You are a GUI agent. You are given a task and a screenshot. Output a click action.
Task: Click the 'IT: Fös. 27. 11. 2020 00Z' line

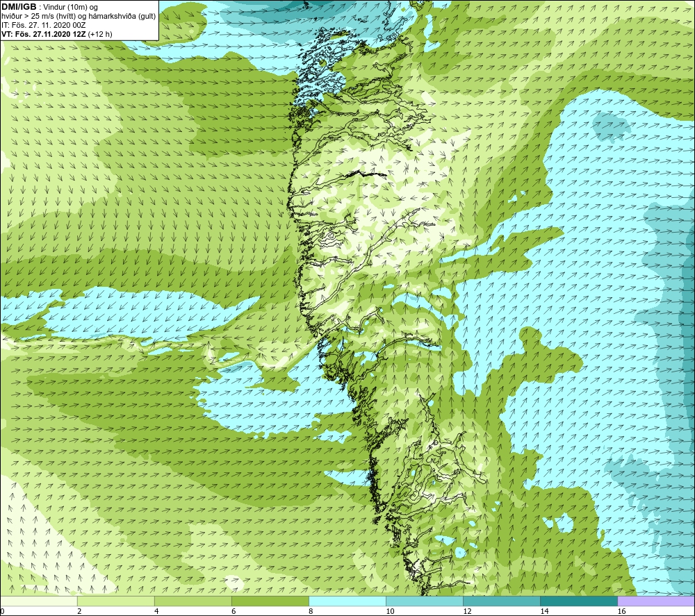coord(44,25)
